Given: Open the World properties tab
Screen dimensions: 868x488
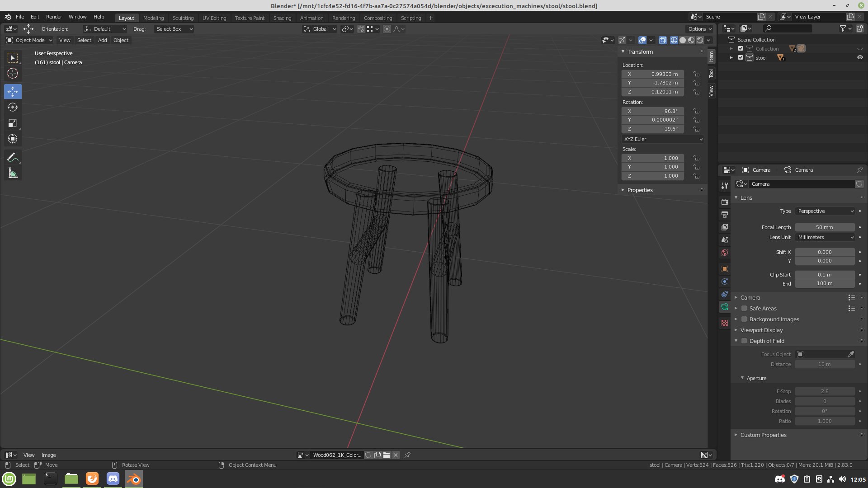Looking at the screenshot, I should pos(725,253).
